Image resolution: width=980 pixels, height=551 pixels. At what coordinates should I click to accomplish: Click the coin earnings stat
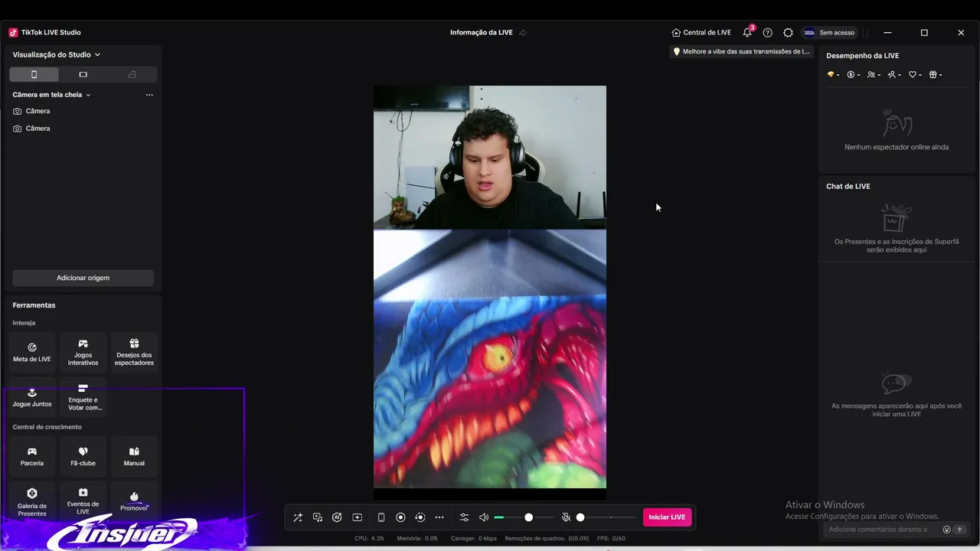[854, 74]
